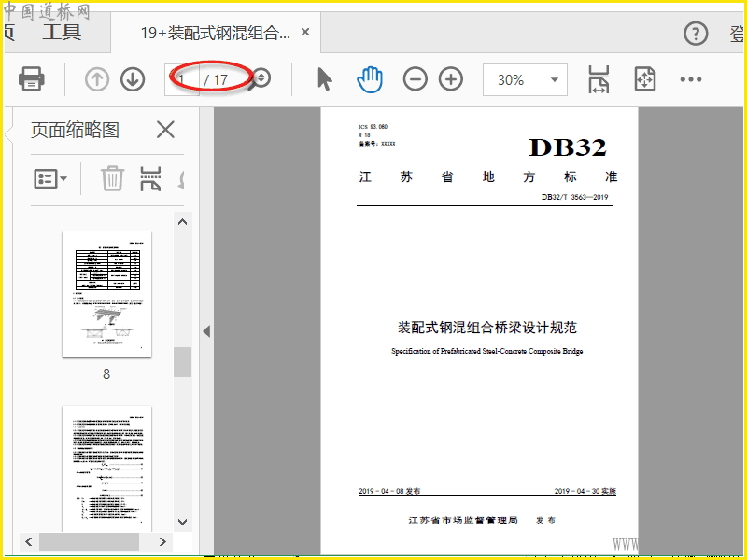The image size is (747, 560).
Task: Open the help question mark icon
Action: (x=696, y=34)
